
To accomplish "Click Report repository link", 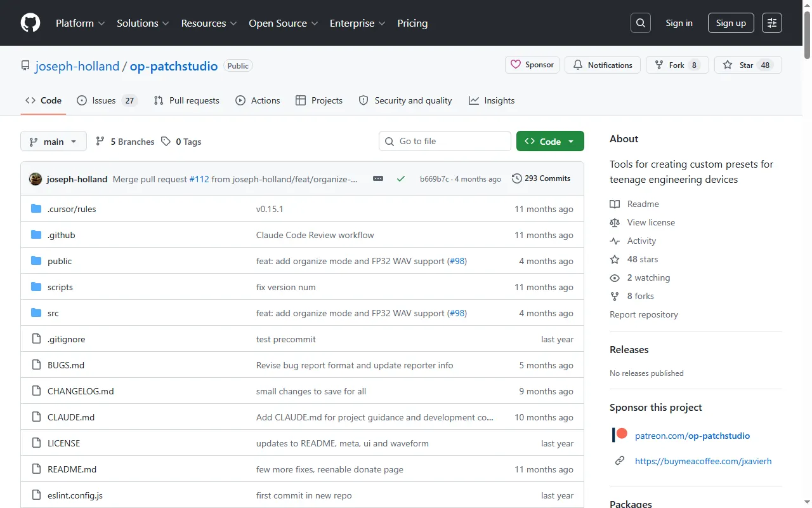I will tap(644, 314).
